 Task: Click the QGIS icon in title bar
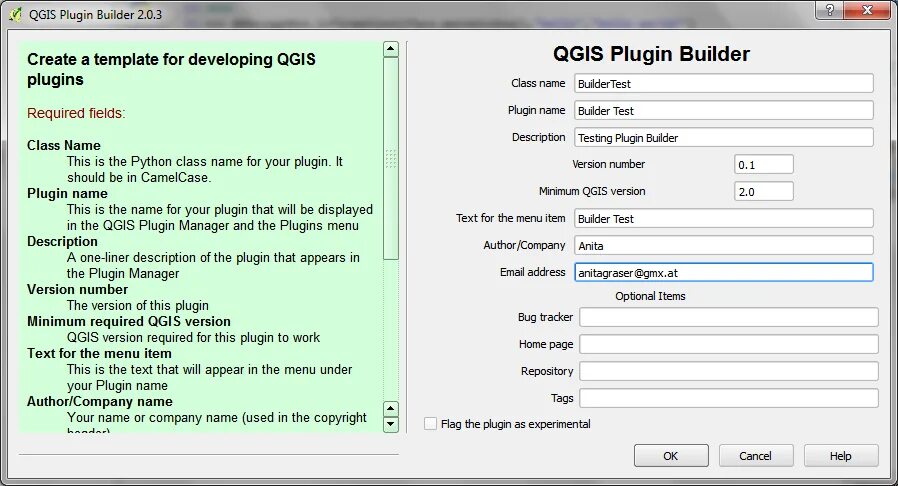coord(15,14)
